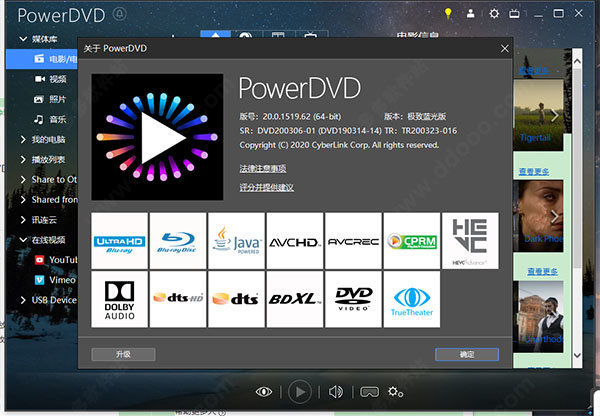Open 照片 photos in the sidebar
The image size is (600, 416).
click(x=57, y=99)
